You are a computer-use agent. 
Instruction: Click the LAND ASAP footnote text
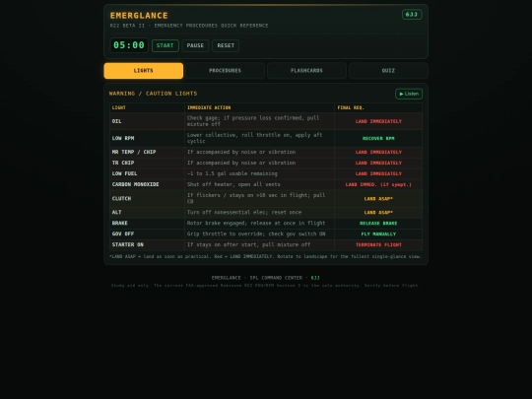pyautogui.click(x=265, y=256)
